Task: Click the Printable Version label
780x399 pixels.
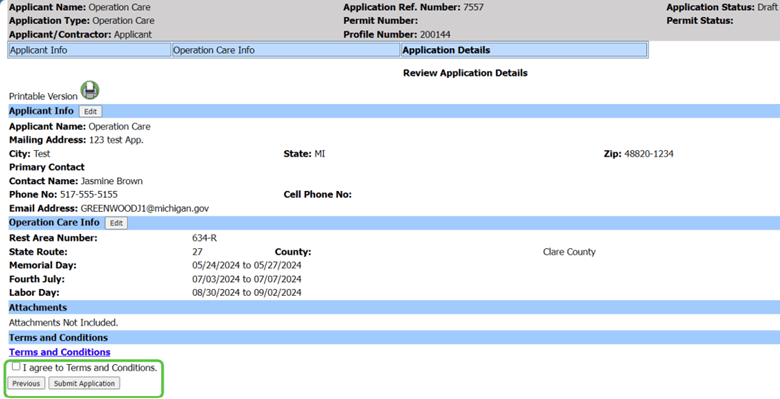Action: (43, 96)
